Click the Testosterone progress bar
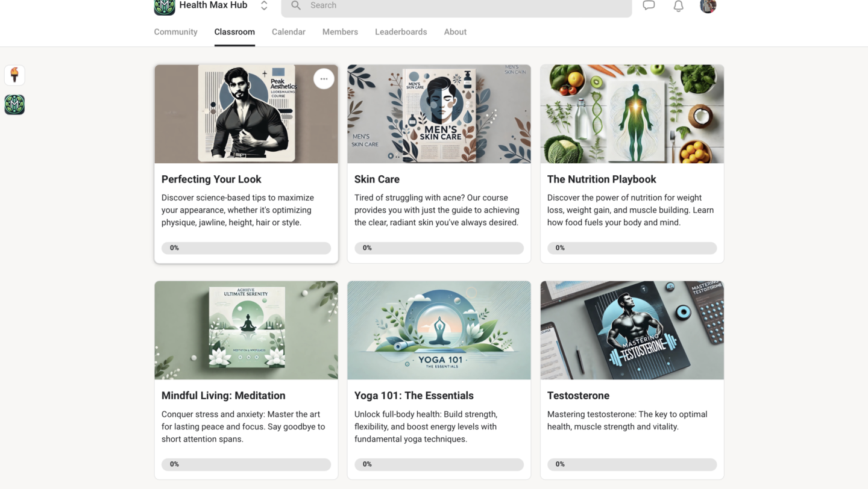Image resolution: width=868 pixels, height=489 pixels. point(632,464)
